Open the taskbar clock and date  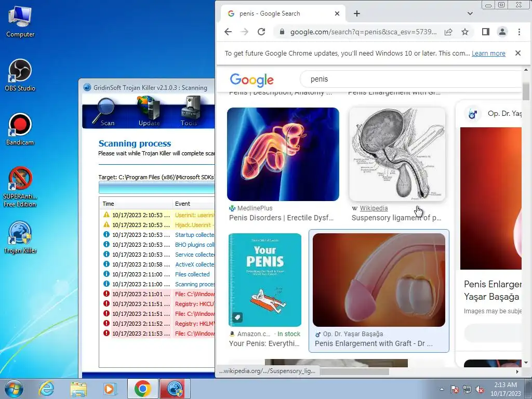tap(506, 389)
